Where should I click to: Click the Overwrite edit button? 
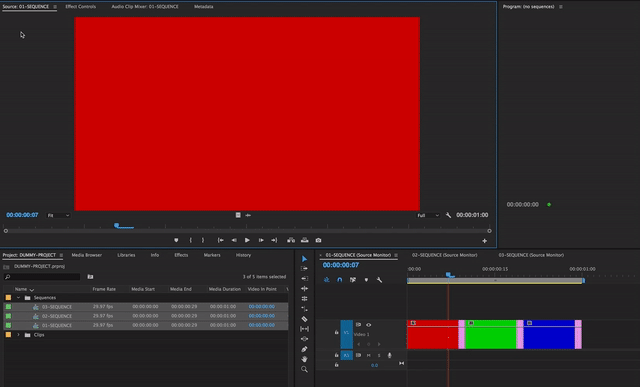304,240
